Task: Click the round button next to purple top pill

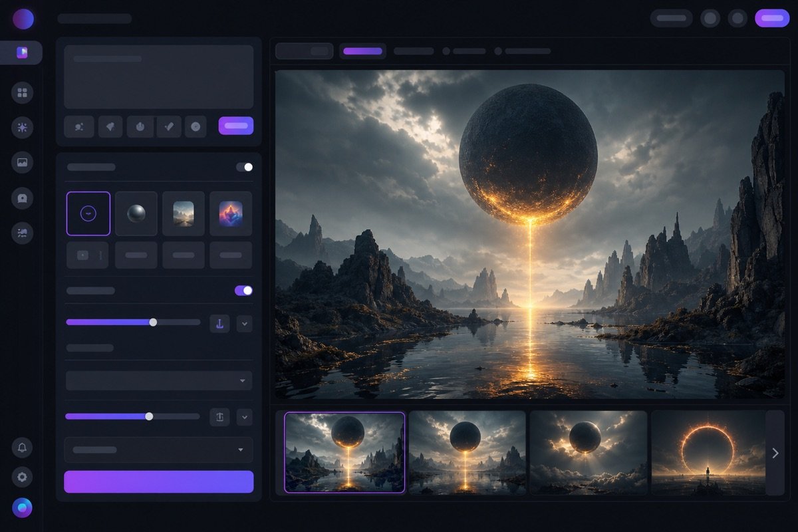Action: [737, 18]
